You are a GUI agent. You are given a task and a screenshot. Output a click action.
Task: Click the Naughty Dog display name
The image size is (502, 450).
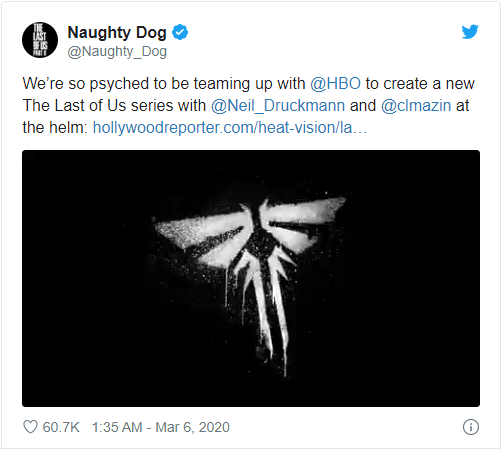[x=117, y=33]
